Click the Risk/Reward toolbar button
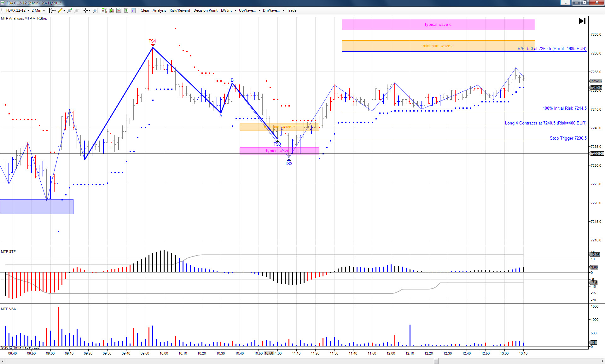Screen dimensions: 605x364 (180, 10)
